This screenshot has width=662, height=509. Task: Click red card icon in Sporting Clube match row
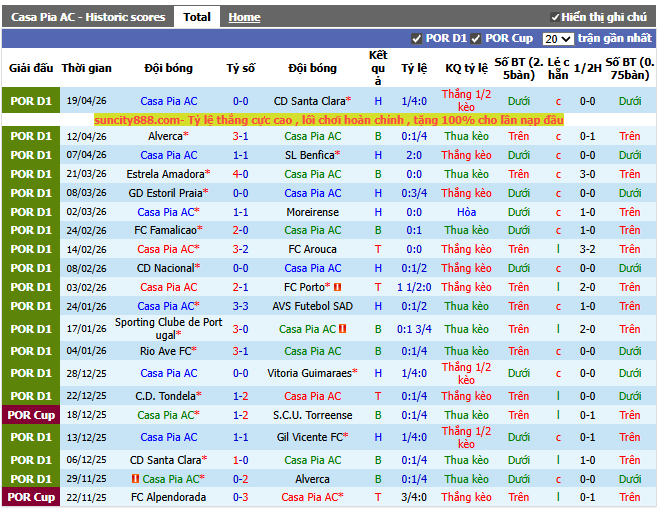(342, 329)
